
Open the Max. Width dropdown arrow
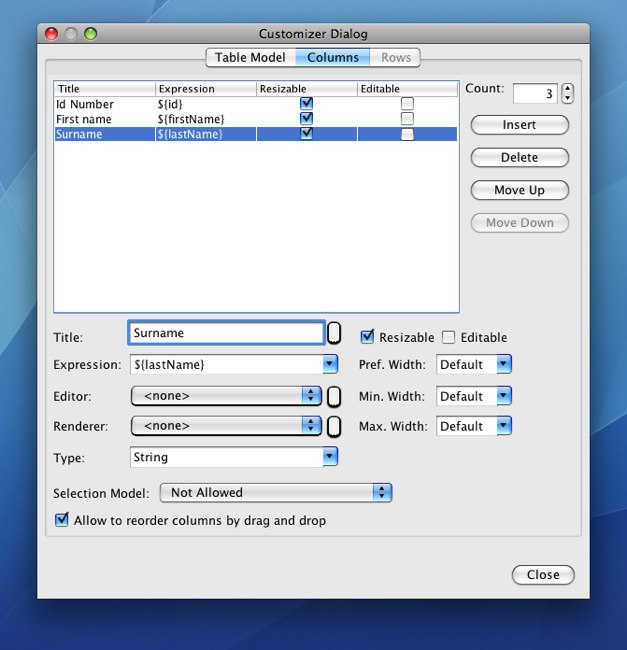[504, 425]
